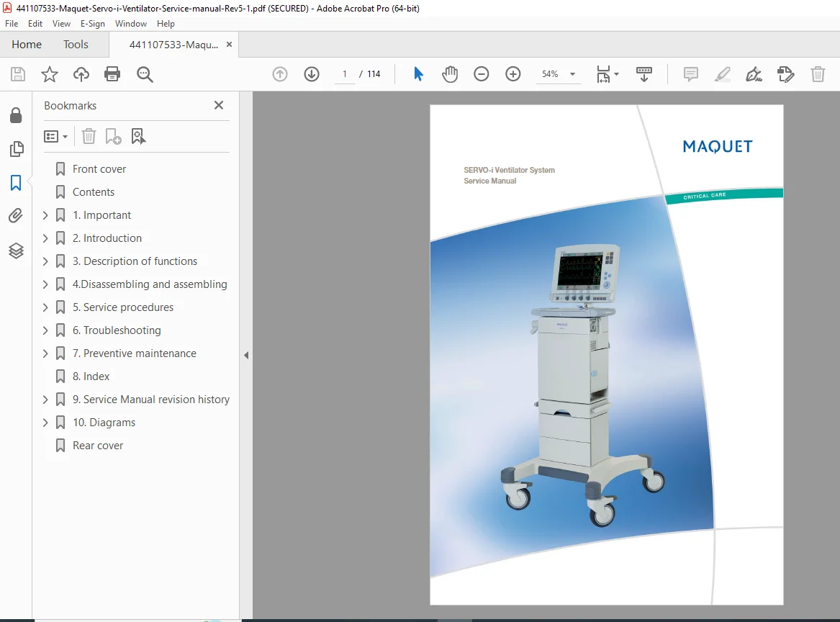Expand 4.Disassembling and assembling bookmark
840x622 pixels.
tap(45, 284)
